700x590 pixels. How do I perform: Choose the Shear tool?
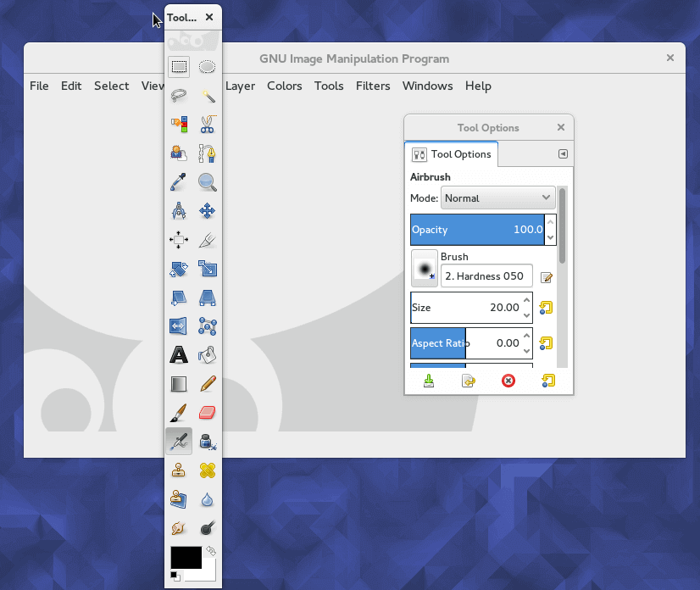179,298
